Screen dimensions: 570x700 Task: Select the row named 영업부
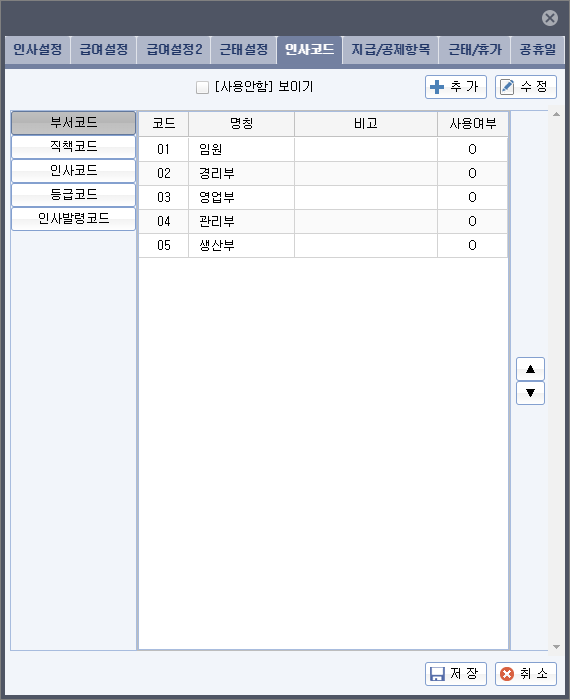323,197
